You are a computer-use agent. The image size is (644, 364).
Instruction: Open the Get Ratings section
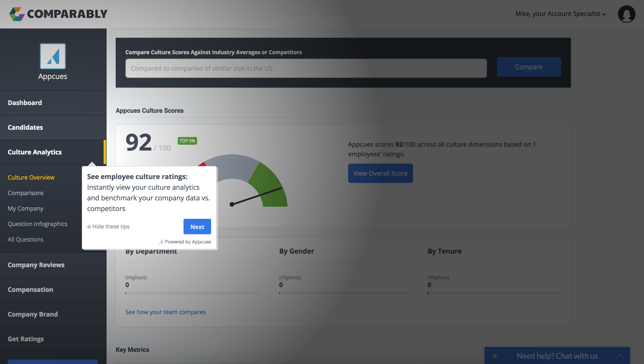[x=53, y=339]
